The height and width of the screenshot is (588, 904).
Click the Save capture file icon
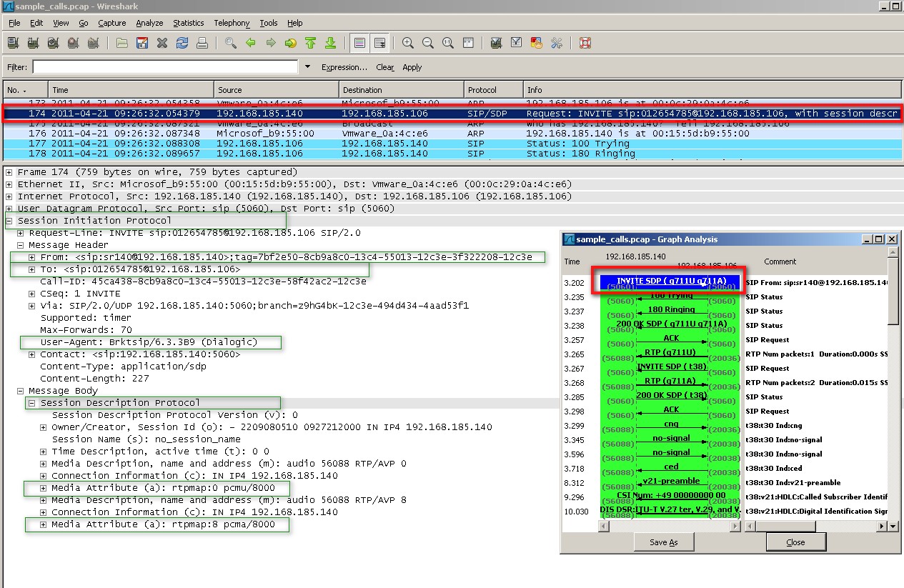point(142,44)
